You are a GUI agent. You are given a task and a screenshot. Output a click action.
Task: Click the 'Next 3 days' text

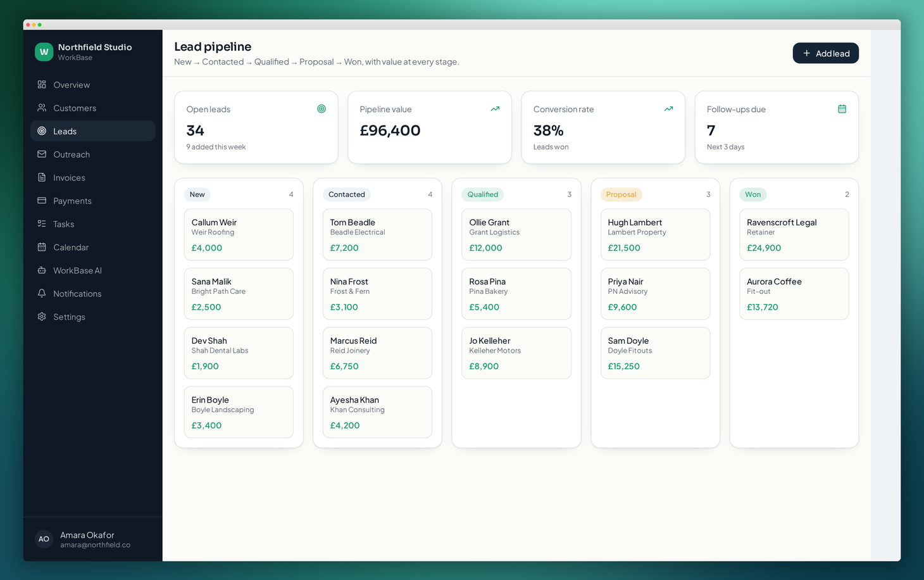725,147
